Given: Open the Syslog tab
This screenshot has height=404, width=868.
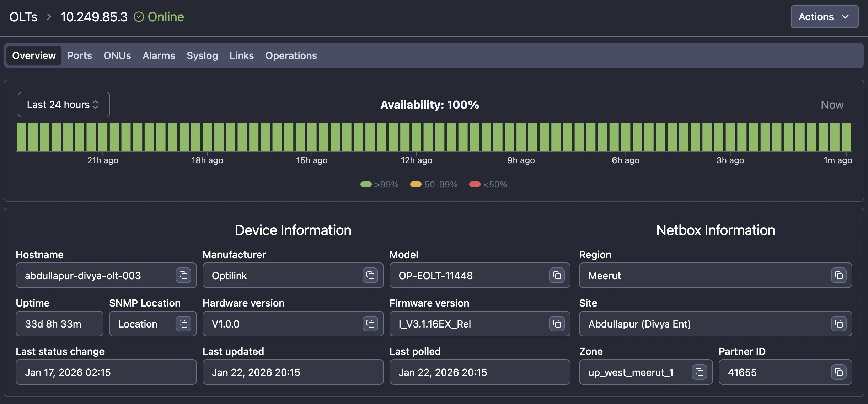Looking at the screenshot, I should 202,55.
